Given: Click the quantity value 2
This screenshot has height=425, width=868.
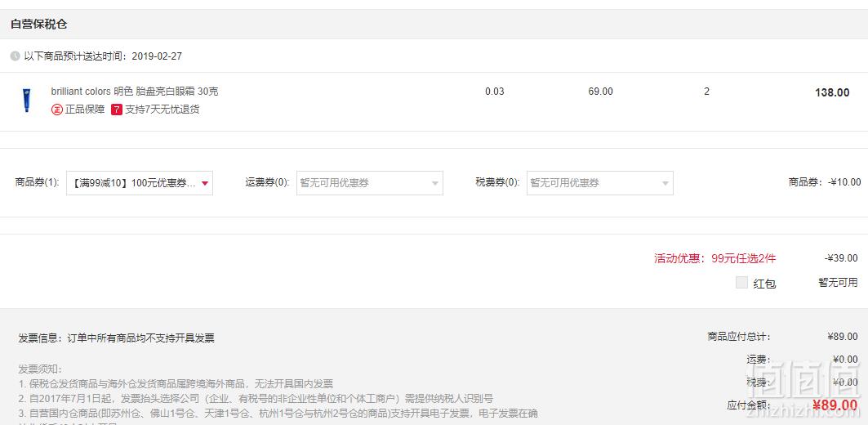Looking at the screenshot, I should [706, 92].
